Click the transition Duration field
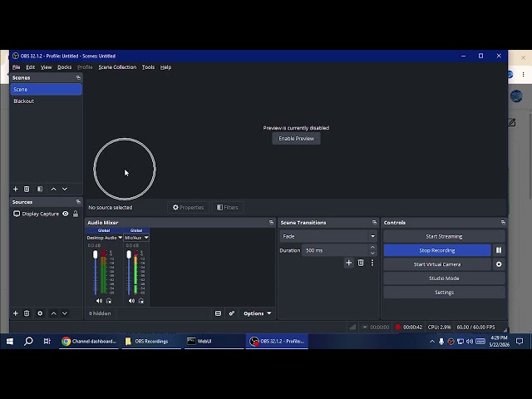The width and height of the screenshot is (532, 399). pyautogui.click(x=335, y=250)
